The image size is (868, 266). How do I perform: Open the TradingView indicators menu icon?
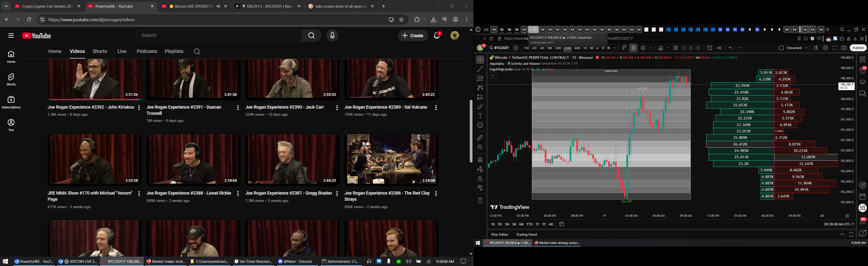pyautogui.click(x=660, y=48)
